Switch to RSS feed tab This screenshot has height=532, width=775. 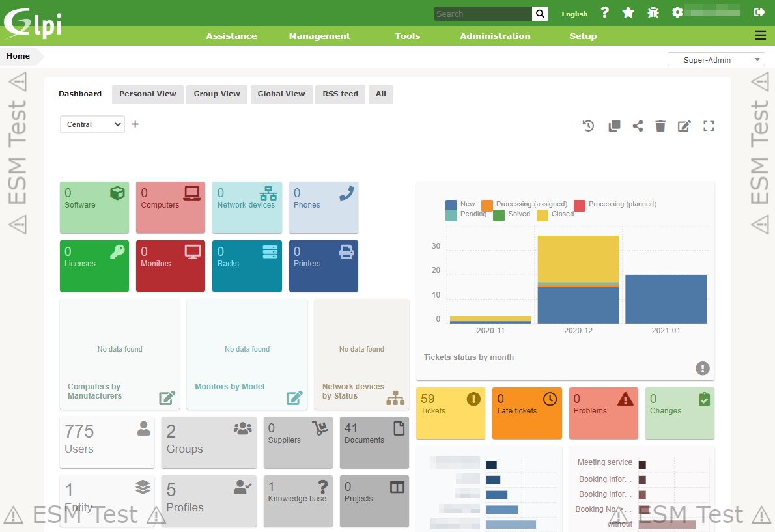coord(340,94)
